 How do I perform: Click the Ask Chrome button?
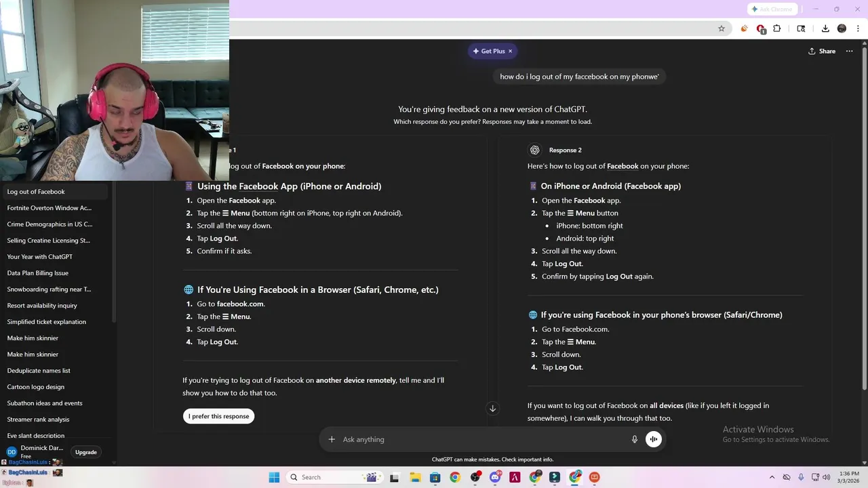[x=772, y=9]
